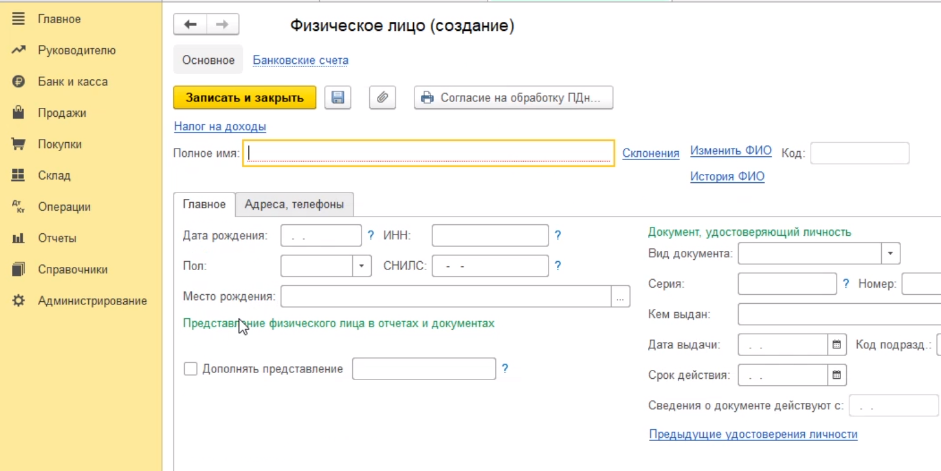Click the help icon beside СНИЛС

558,266
